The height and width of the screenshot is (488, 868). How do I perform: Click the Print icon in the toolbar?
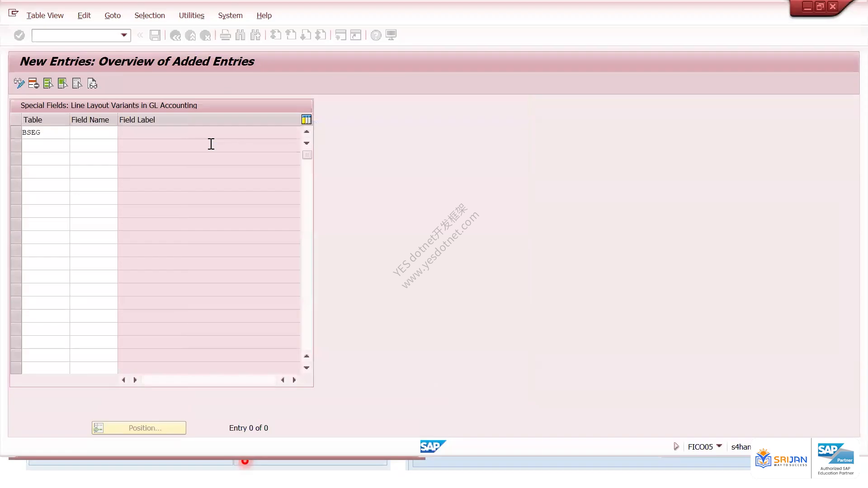(225, 35)
